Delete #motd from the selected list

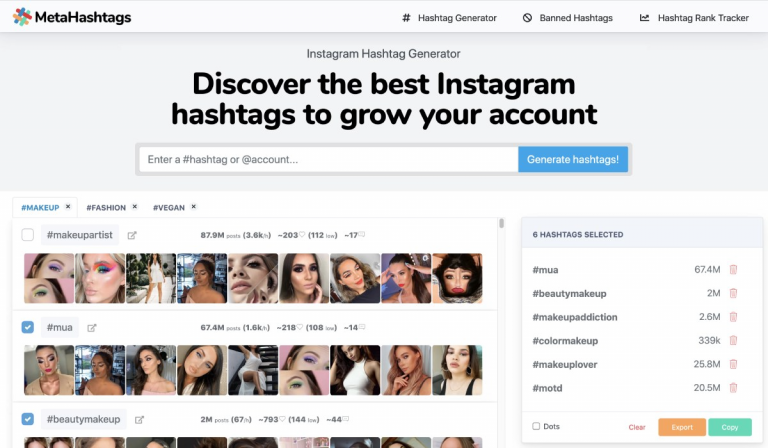pyautogui.click(x=733, y=388)
